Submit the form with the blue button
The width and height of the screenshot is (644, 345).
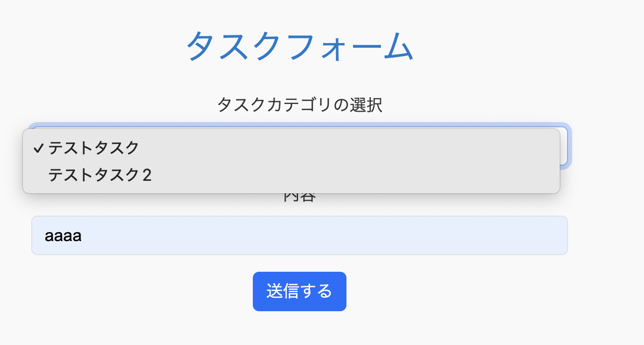click(x=300, y=291)
